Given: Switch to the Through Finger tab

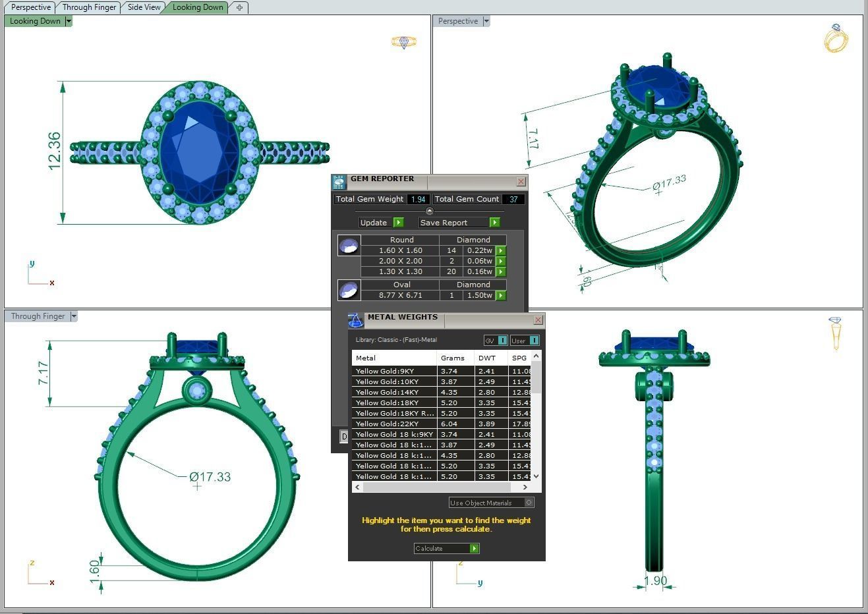Looking at the screenshot, I should (89, 7).
